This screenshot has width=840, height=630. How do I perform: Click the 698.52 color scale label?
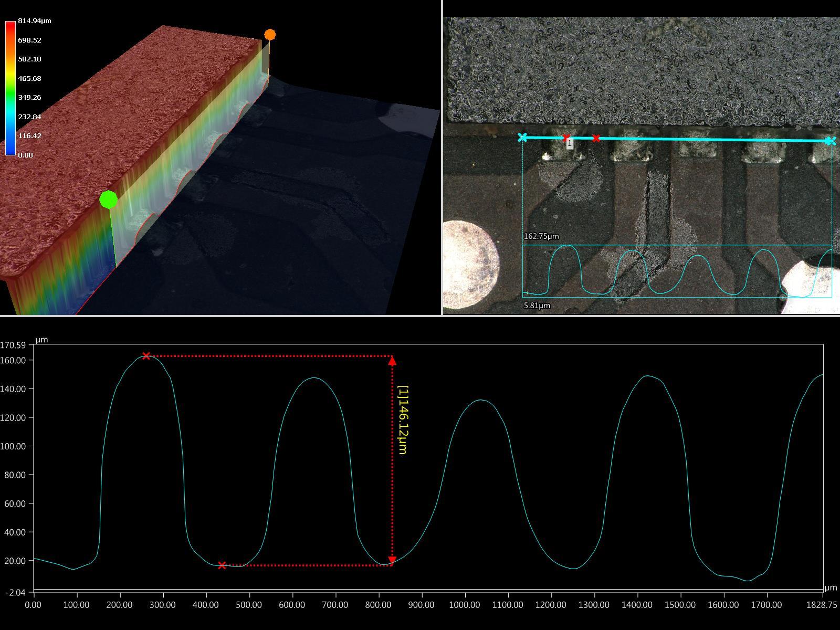coord(29,40)
